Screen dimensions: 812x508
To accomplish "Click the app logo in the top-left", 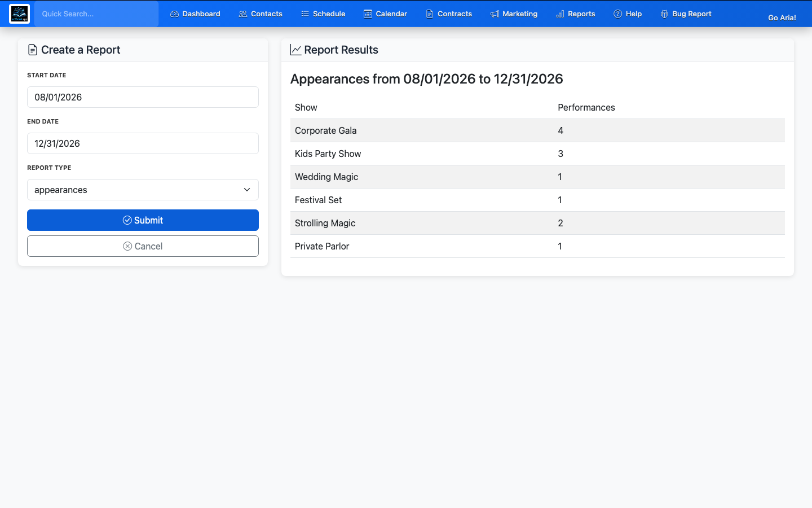I will (20, 14).
